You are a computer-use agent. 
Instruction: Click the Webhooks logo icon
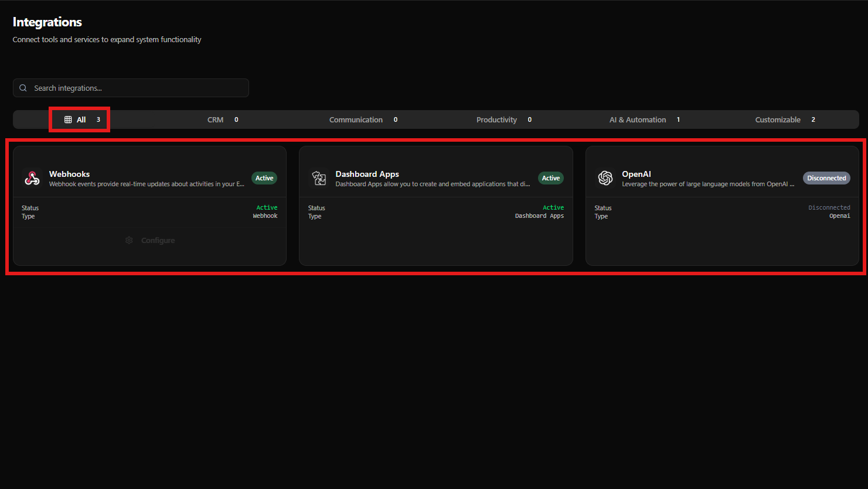click(x=32, y=178)
